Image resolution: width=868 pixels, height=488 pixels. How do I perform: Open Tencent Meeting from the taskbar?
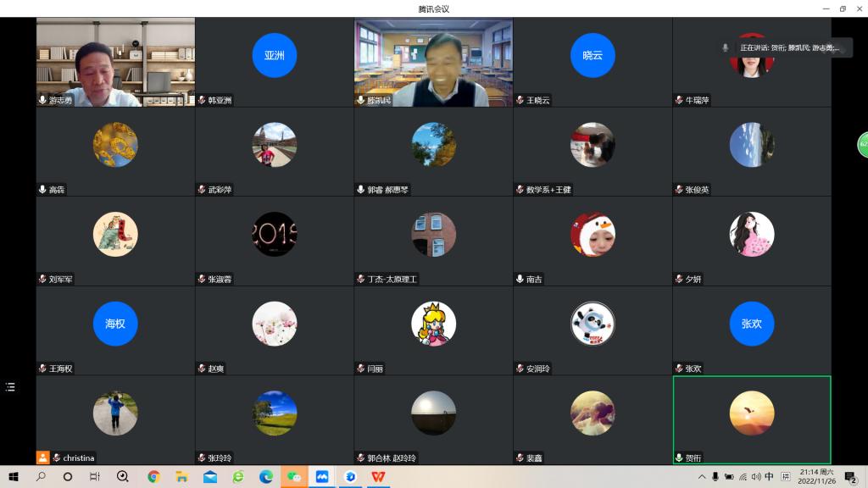(322, 477)
